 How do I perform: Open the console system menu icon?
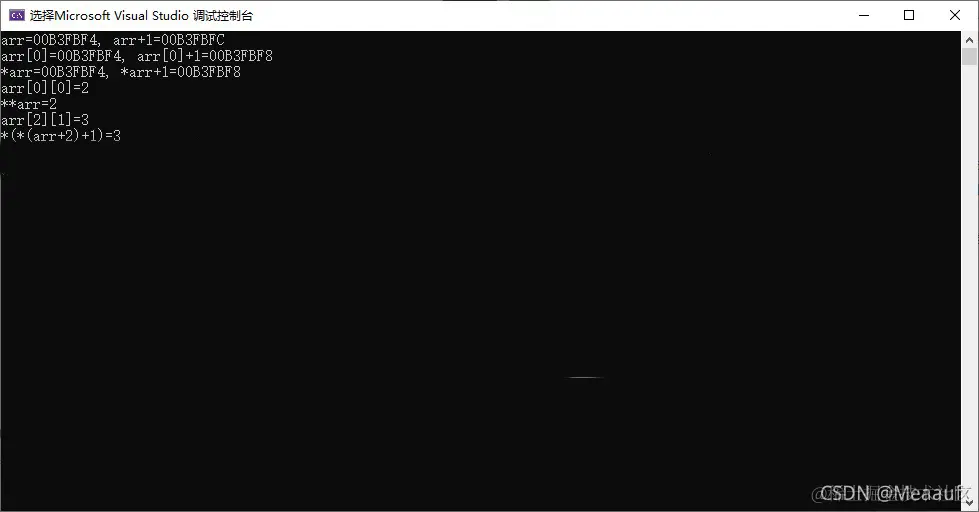coord(17,15)
